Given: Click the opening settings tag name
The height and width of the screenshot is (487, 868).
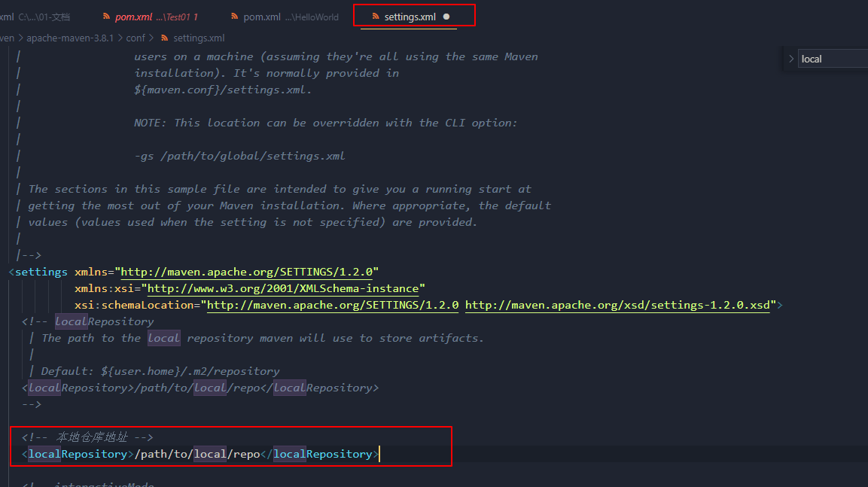Looking at the screenshot, I should (x=41, y=272).
